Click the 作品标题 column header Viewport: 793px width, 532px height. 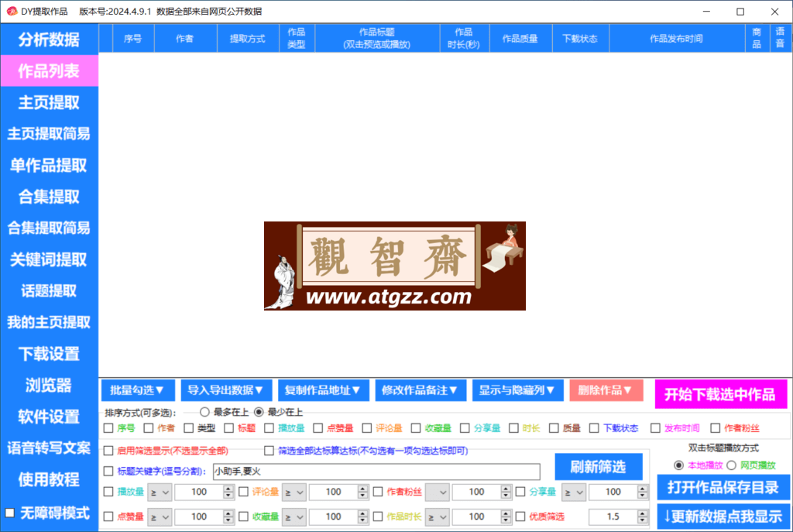point(377,39)
